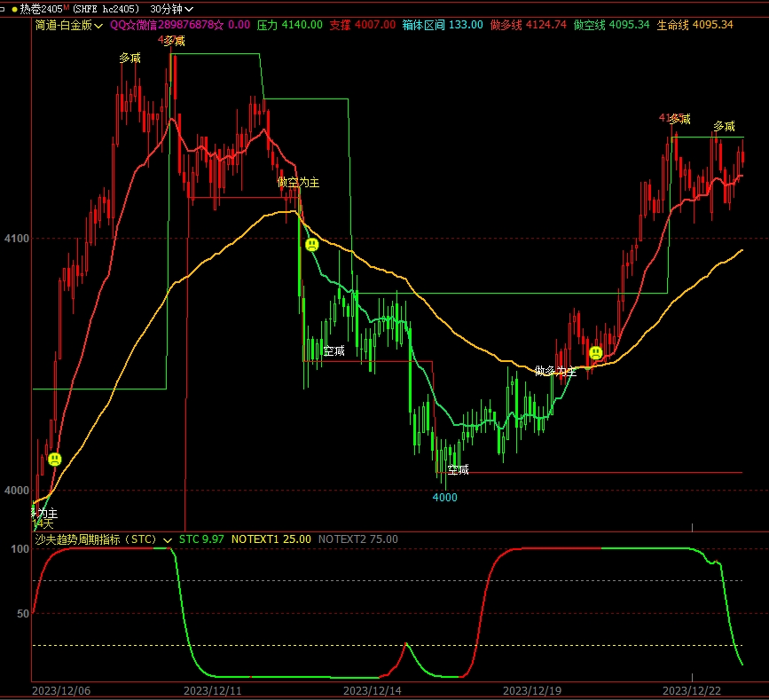The width and height of the screenshot is (769, 700).
Task: Select the 生命线 4095.34 label
Action: coord(694,25)
